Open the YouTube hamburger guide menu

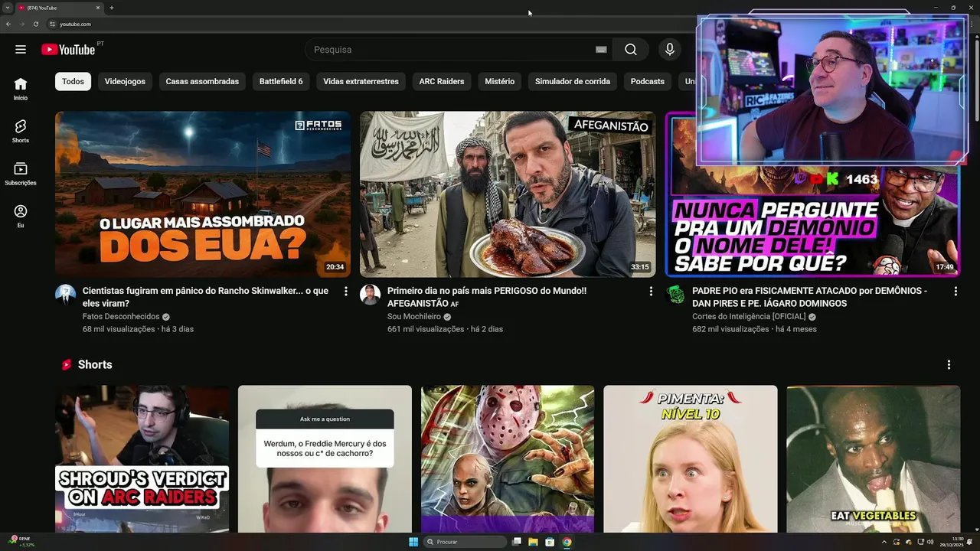[x=21, y=50]
